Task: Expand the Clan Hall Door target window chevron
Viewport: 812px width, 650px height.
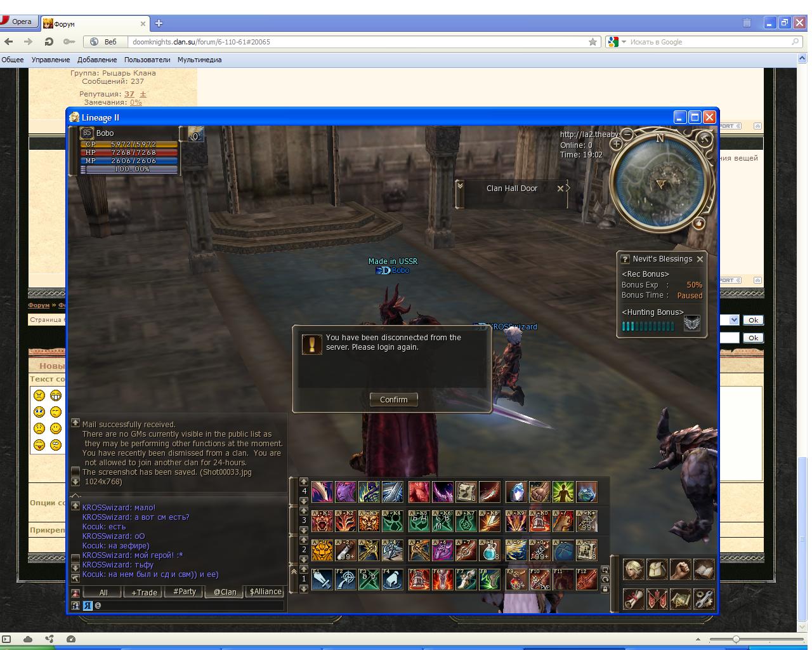Action: (460, 185)
